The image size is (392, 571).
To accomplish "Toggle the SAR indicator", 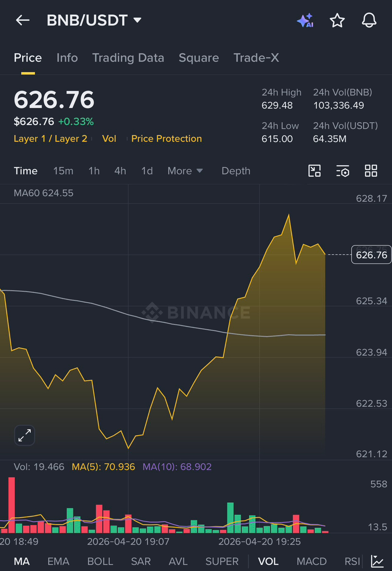I will pos(141,562).
